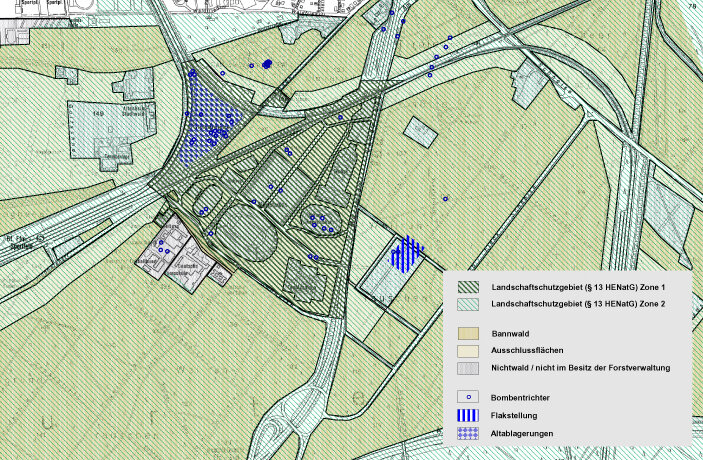Viewport: 703px width, 460px height.
Task: Click the Landschaftsschutzgebiet Zone 1 legend label
Action: pos(576,285)
